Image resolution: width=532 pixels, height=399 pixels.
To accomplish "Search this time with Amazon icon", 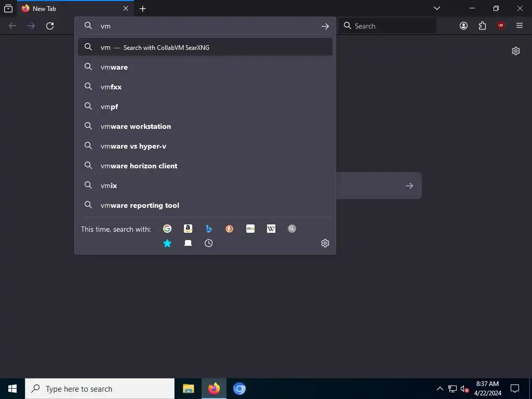I will pos(188,229).
